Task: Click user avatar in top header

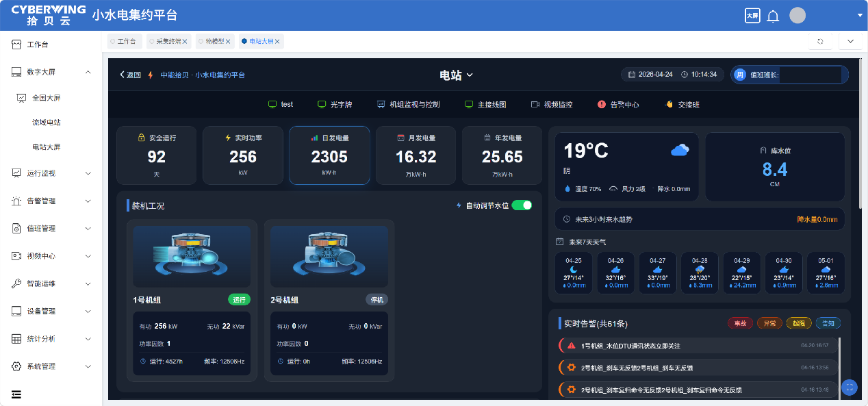Action: pos(797,16)
